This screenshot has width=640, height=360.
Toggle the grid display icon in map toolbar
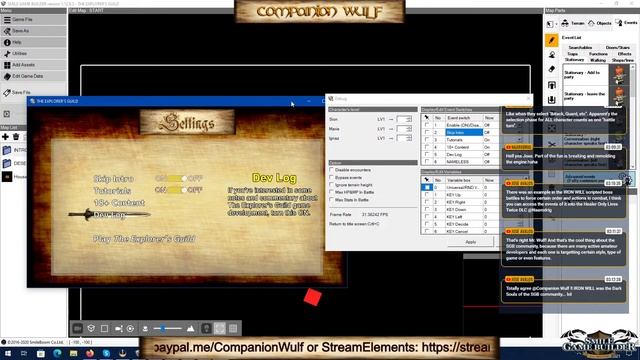click(233, 328)
